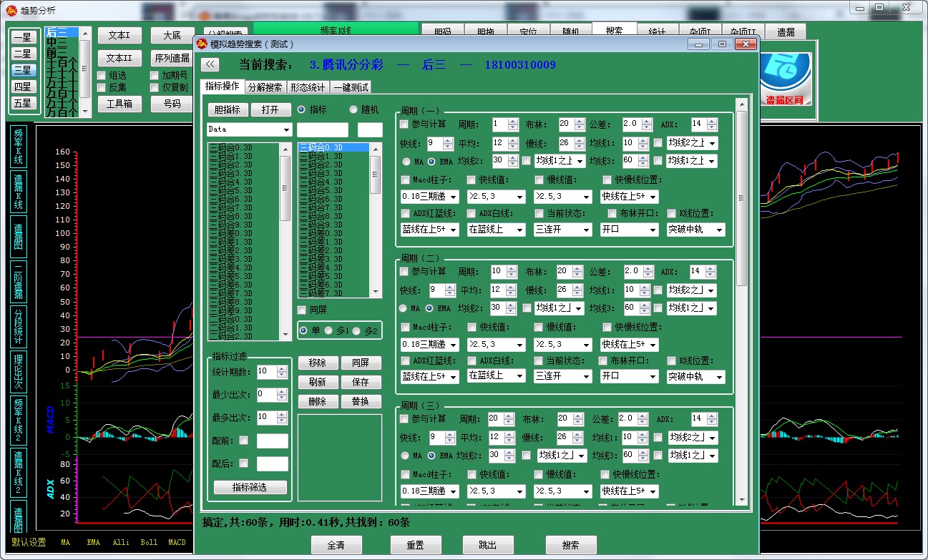Switch to the 分解搜索 tab
Screen dimensions: 928x560
click(265, 87)
